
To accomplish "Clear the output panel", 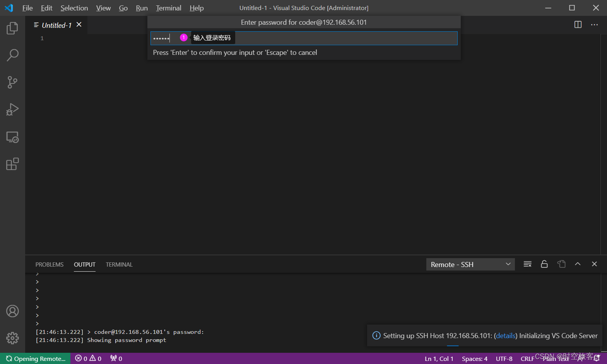I will [527, 264].
